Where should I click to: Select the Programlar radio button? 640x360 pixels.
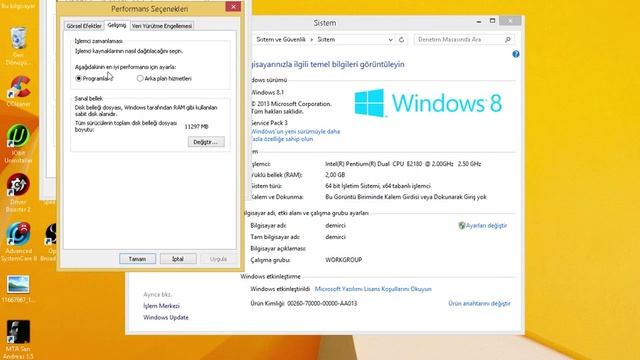coord(79,78)
